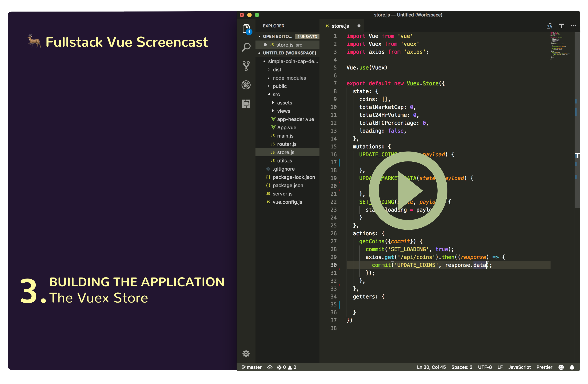The width and height of the screenshot is (588, 384).
Task: Expand the dist folder
Action: pos(277,70)
